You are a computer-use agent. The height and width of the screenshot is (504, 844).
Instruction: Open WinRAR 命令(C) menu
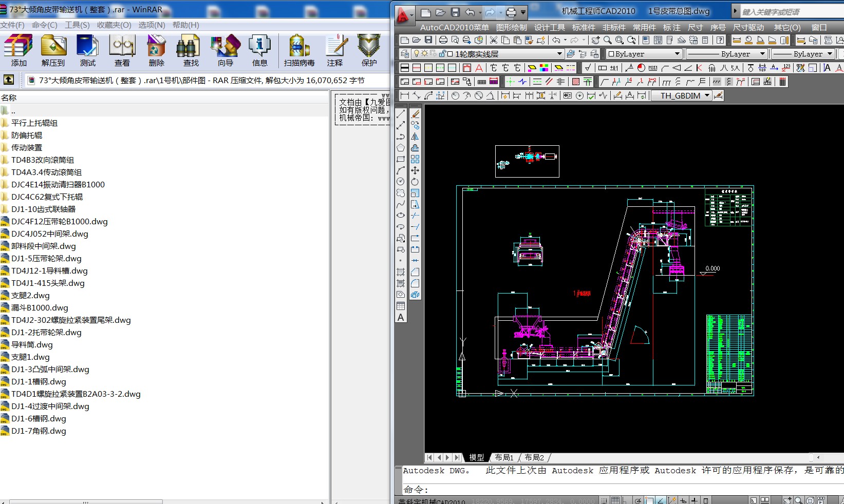(x=45, y=25)
